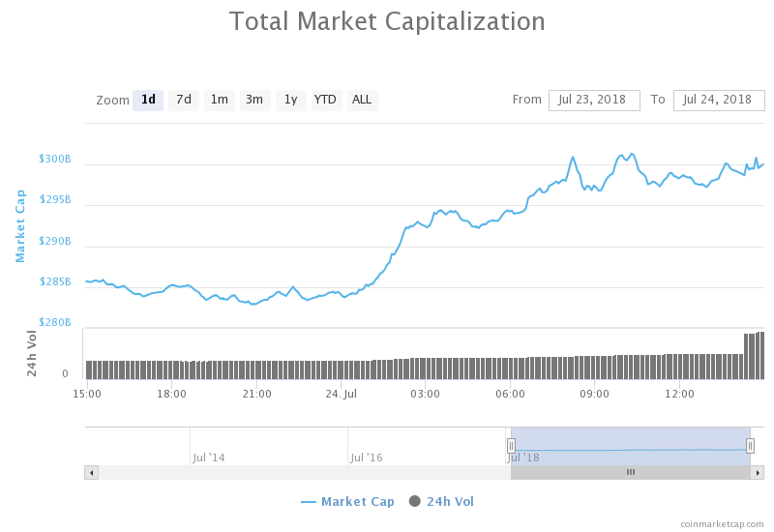
Task: Click the To date field
Action: [x=719, y=100]
